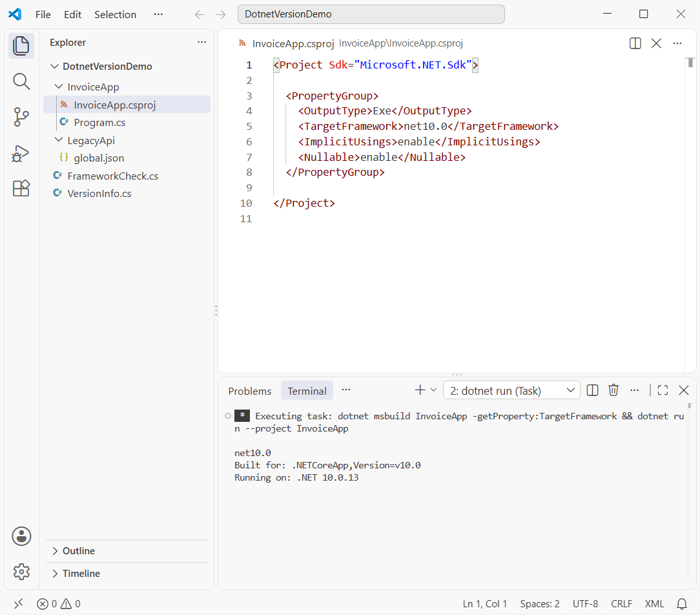Click the Ln 1, Col 1 status item
The width and height of the screenshot is (700, 615).
(485, 604)
